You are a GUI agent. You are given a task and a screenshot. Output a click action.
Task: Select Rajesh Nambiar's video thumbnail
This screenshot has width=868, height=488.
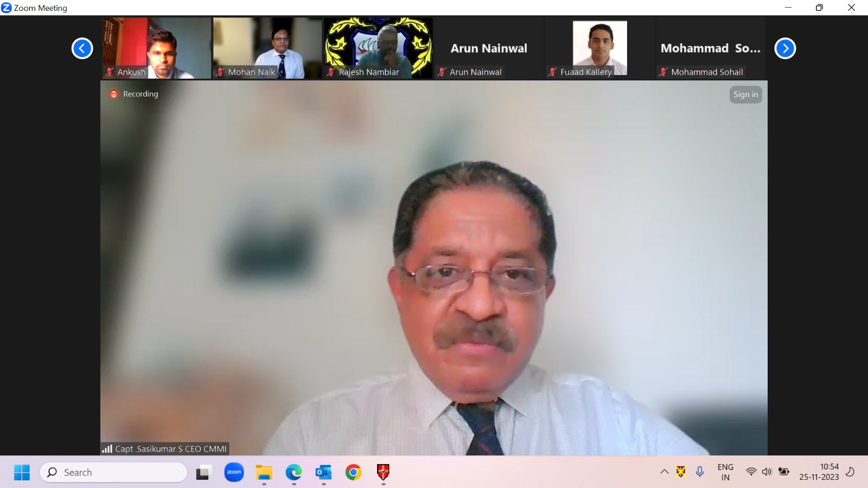pyautogui.click(x=378, y=48)
